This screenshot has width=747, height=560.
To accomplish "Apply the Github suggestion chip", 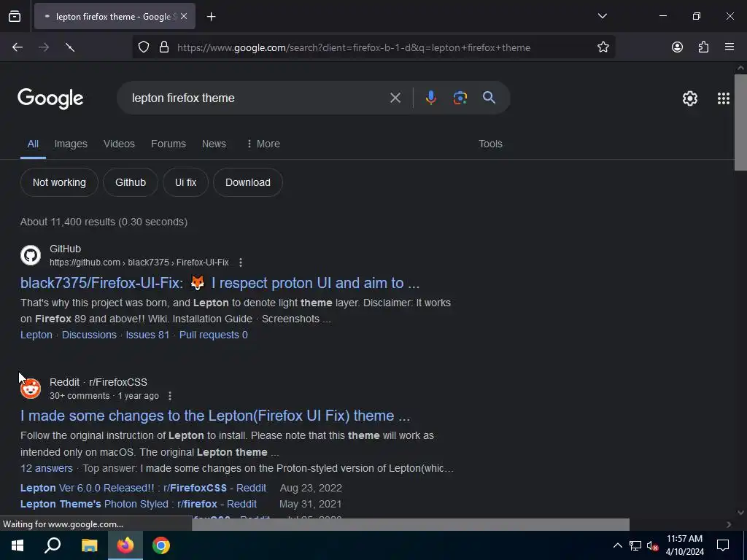I will click(x=131, y=182).
